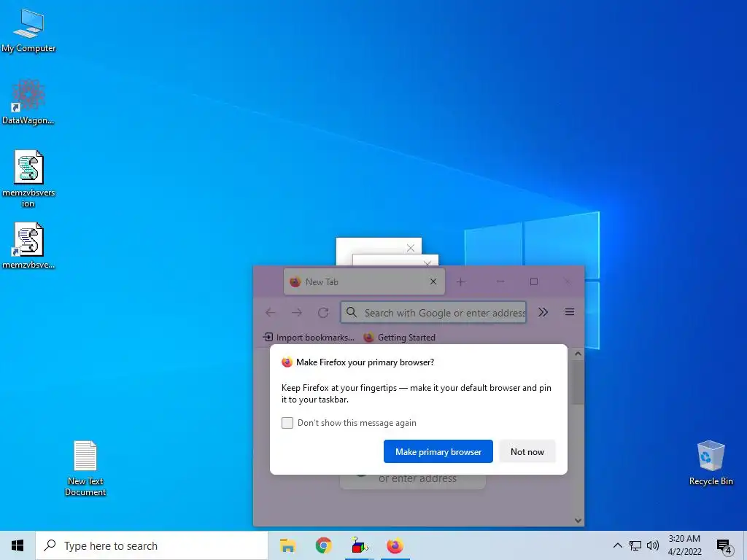747x560 pixels.
Task: Open the Recycle Bin
Action: click(x=711, y=462)
